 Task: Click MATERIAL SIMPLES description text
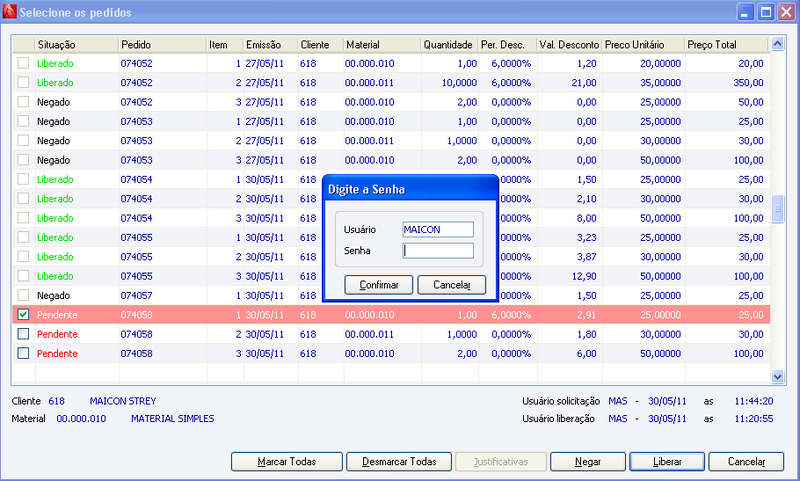[x=172, y=419]
